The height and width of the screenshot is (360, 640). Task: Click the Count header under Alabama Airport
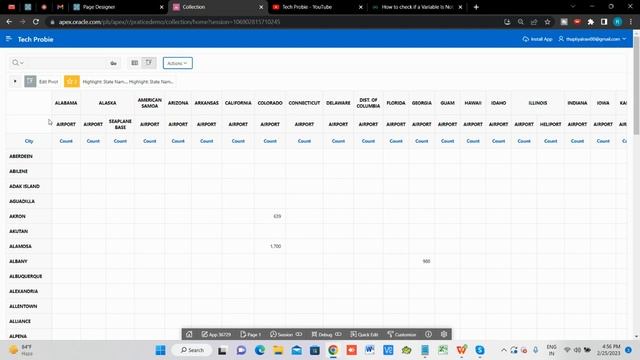point(66,141)
